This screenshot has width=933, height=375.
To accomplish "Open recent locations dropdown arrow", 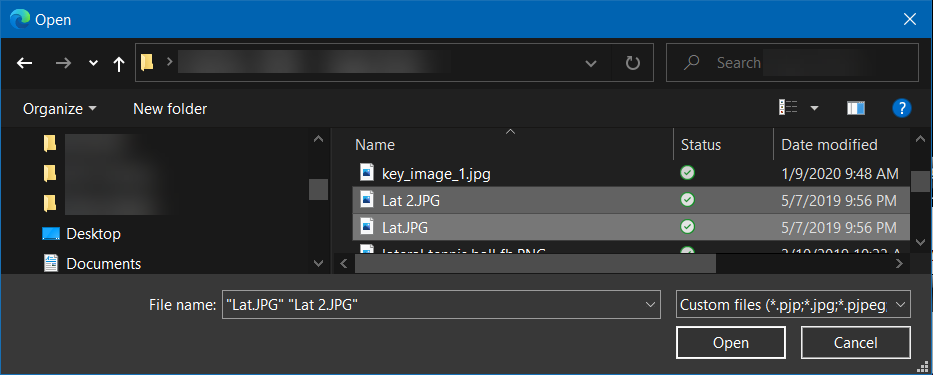I will (x=93, y=63).
